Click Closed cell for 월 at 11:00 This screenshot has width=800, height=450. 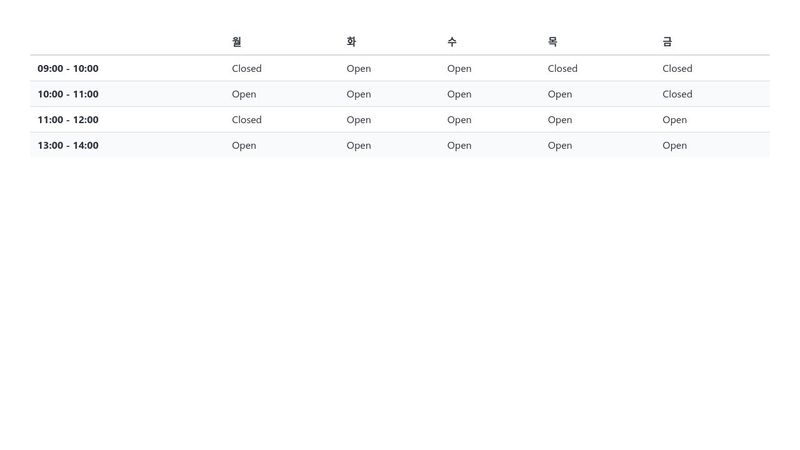tap(246, 120)
